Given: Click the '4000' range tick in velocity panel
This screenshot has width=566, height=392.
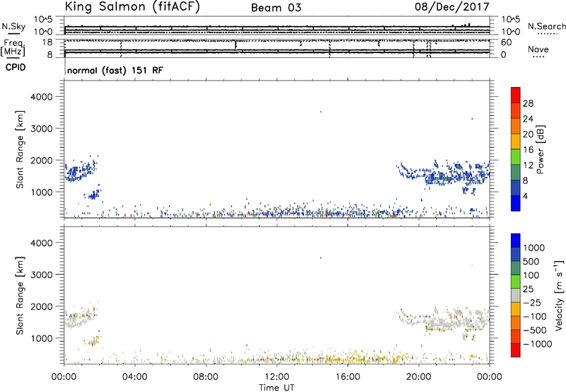Looking at the screenshot, I should click(x=42, y=243).
